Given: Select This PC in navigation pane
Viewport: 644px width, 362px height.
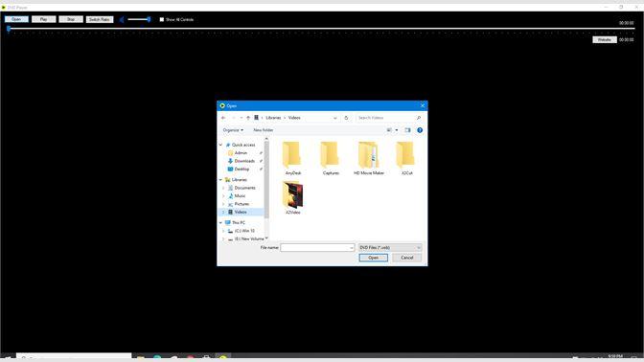Looking at the screenshot, I should coord(239,223).
